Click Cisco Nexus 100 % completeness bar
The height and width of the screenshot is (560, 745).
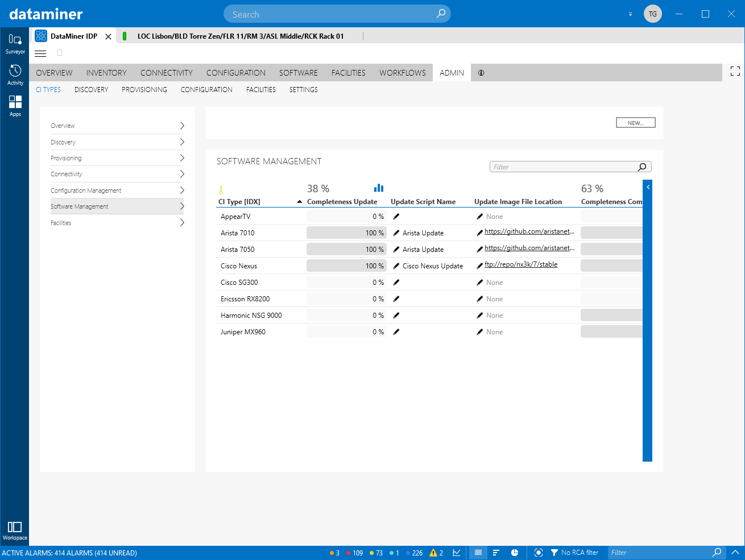click(346, 266)
